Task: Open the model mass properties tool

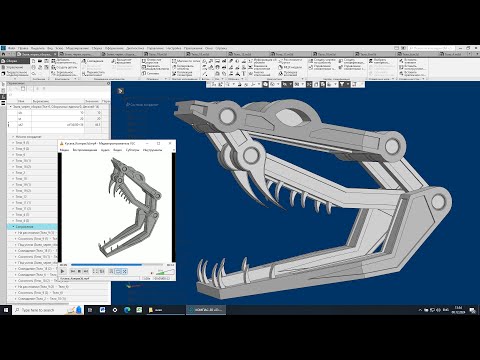Action: pos(290,67)
